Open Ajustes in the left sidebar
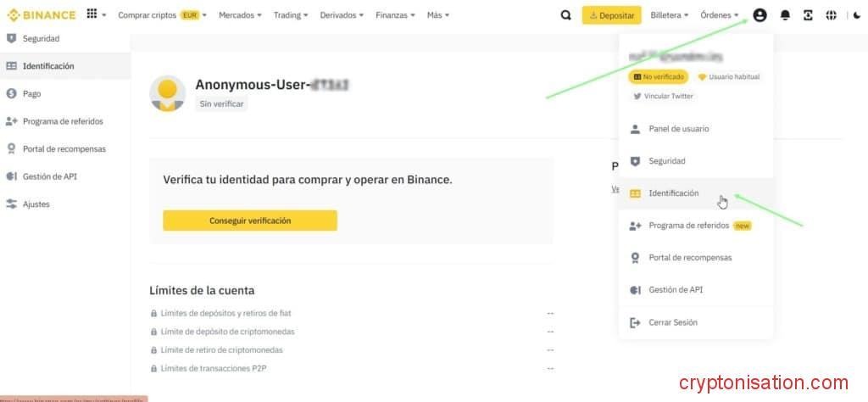 pos(36,204)
